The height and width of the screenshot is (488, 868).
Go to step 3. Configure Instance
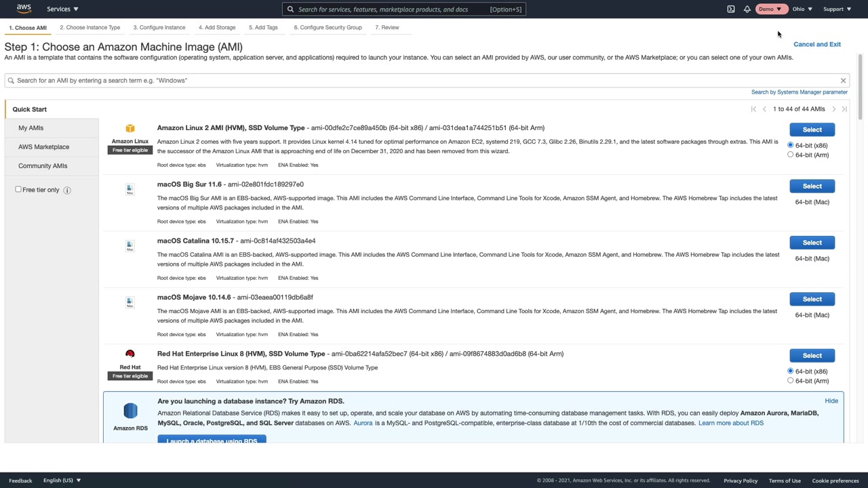(x=159, y=28)
